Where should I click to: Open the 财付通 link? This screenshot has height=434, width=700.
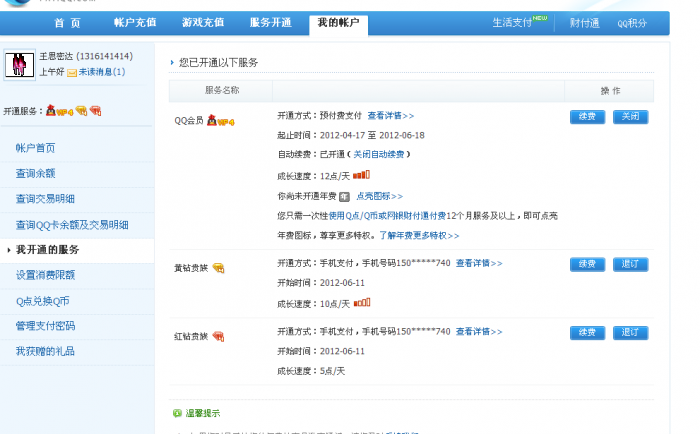pos(584,23)
